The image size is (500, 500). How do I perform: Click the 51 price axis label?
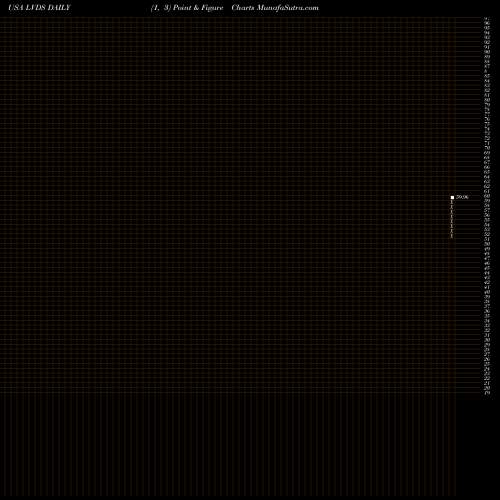tap(487, 239)
